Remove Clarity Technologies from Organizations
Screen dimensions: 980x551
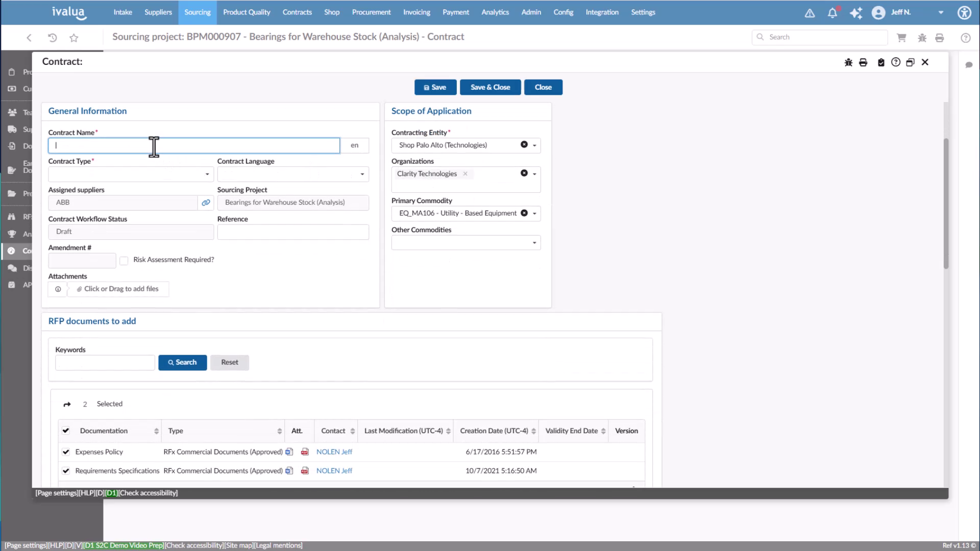point(465,173)
